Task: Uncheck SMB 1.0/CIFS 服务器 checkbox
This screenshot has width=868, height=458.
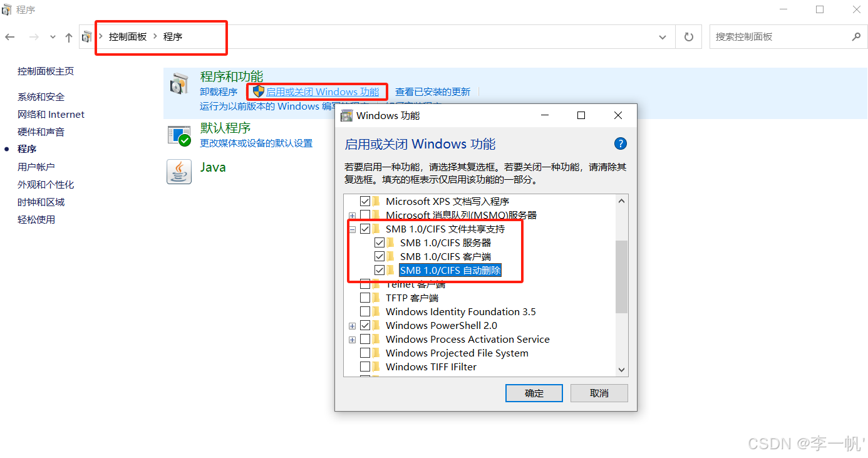Action: (x=380, y=242)
